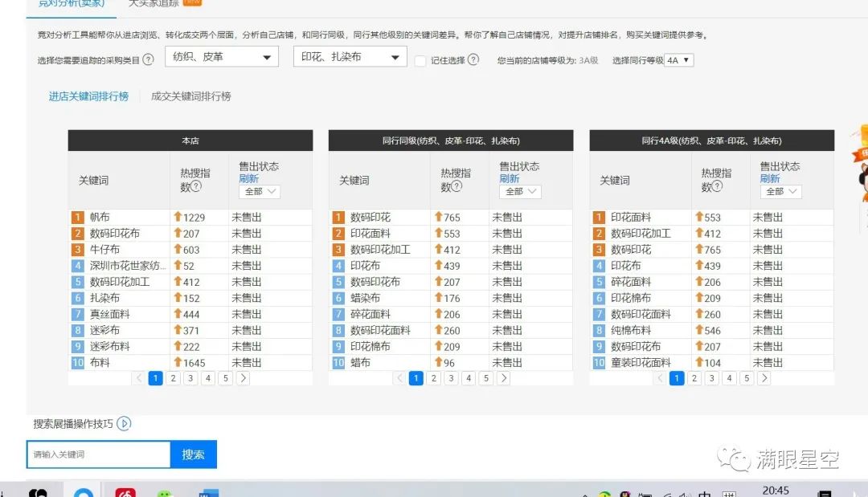
Task: Go to page 5 of 本店 table
Action: (x=225, y=378)
